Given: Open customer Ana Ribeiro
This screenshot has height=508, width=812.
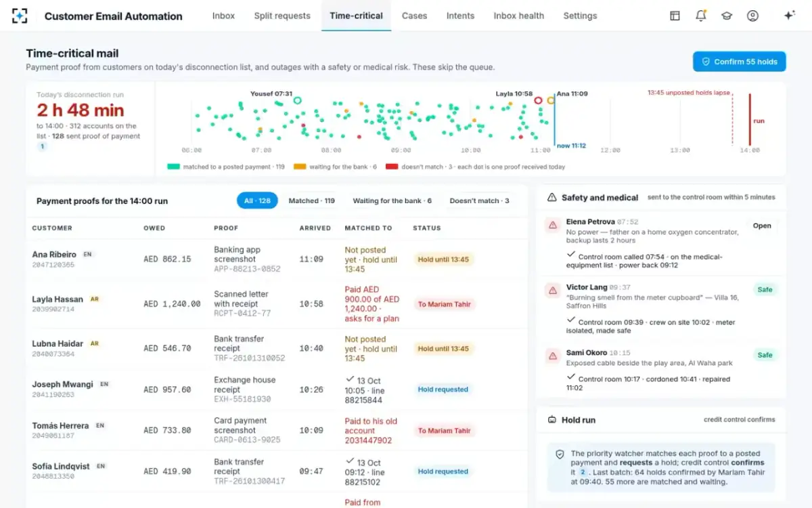Looking at the screenshot, I should tap(54, 255).
